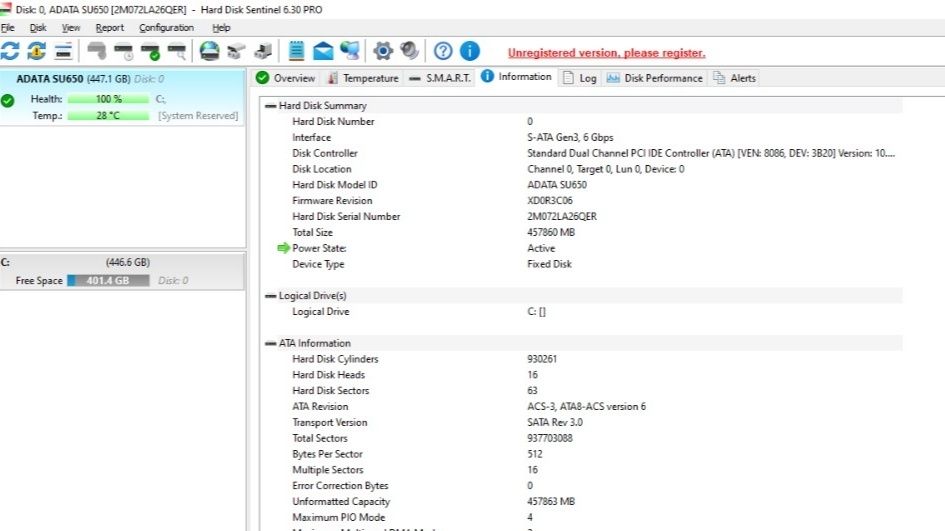
Task: Open the View menu
Action: point(71,28)
